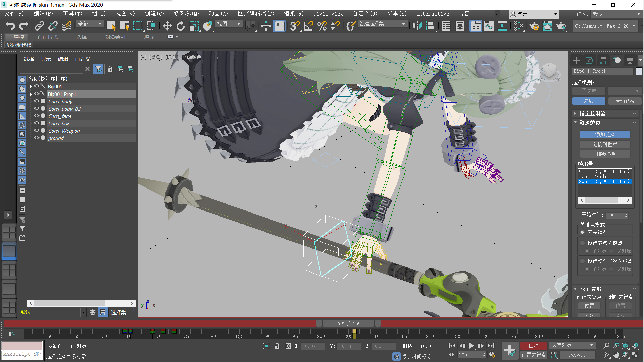This screenshot has width=644, height=362.
Task: Click the Select by Name icon
Action: (x=124, y=26)
